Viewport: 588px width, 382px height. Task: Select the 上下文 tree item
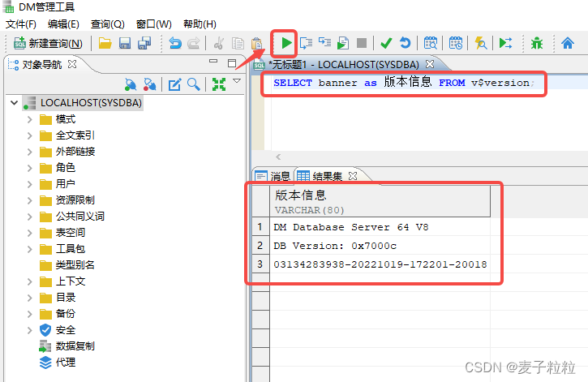click(62, 281)
